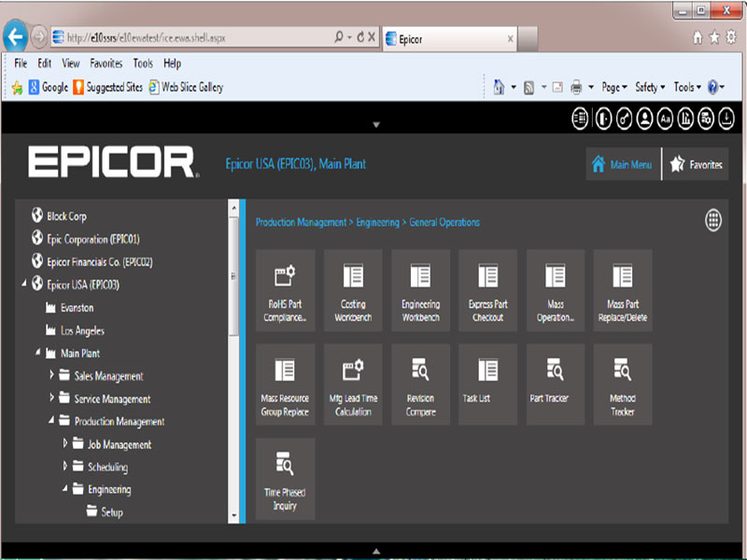The height and width of the screenshot is (560, 747).
Task: Collapse the Engineering folder
Action: 64,488
